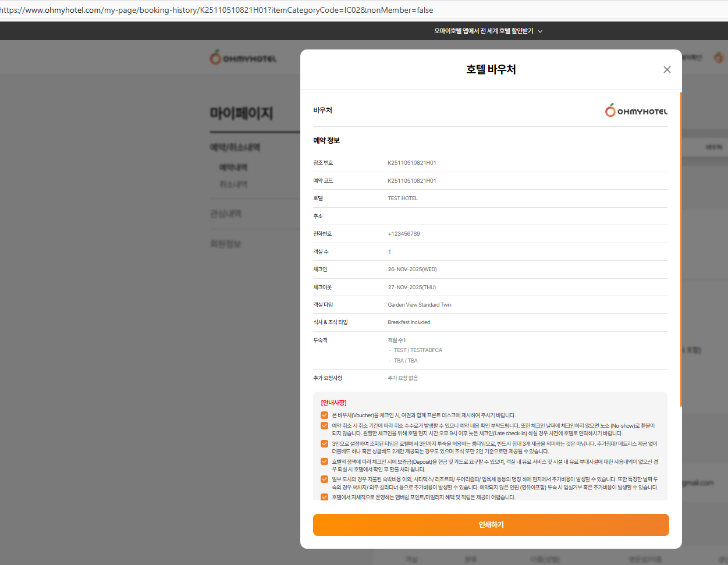Viewport: 728px width, 565px height.
Task: Close the 호텔 바우처 dialog
Action: tap(667, 70)
